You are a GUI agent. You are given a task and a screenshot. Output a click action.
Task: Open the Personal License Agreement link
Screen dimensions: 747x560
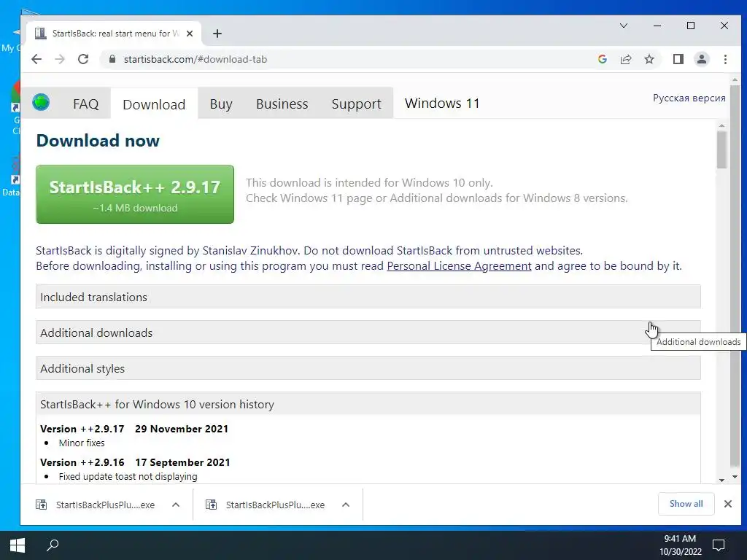click(459, 265)
